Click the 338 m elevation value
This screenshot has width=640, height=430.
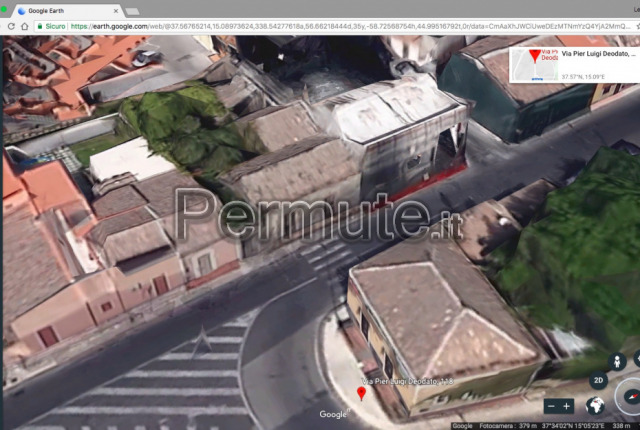click(x=621, y=426)
